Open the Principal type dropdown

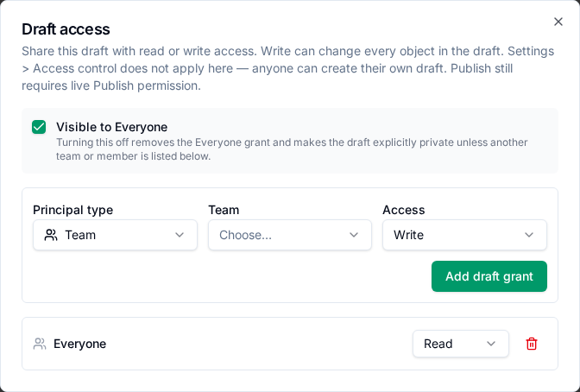(x=115, y=235)
